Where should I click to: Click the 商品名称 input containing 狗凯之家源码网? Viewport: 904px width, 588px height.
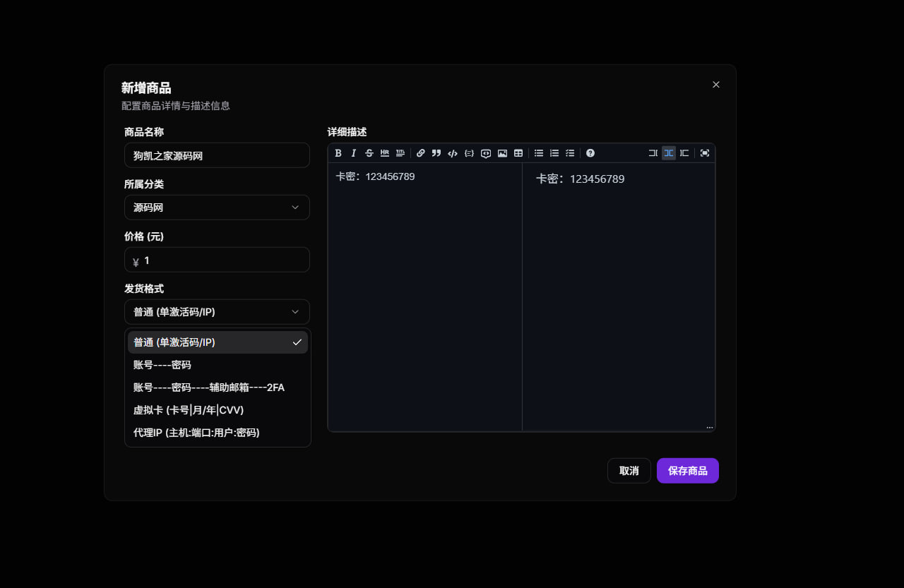click(217, 155)
